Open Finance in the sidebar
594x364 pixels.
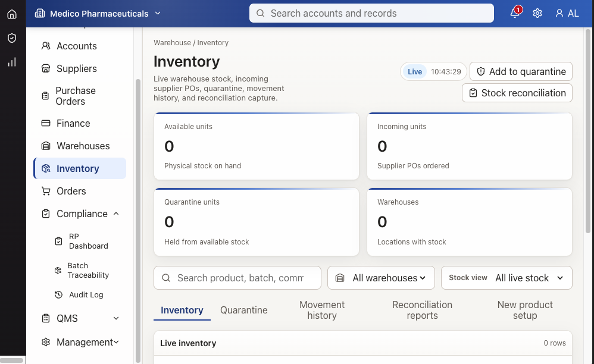pyautogui.click(x=80, y=123)
